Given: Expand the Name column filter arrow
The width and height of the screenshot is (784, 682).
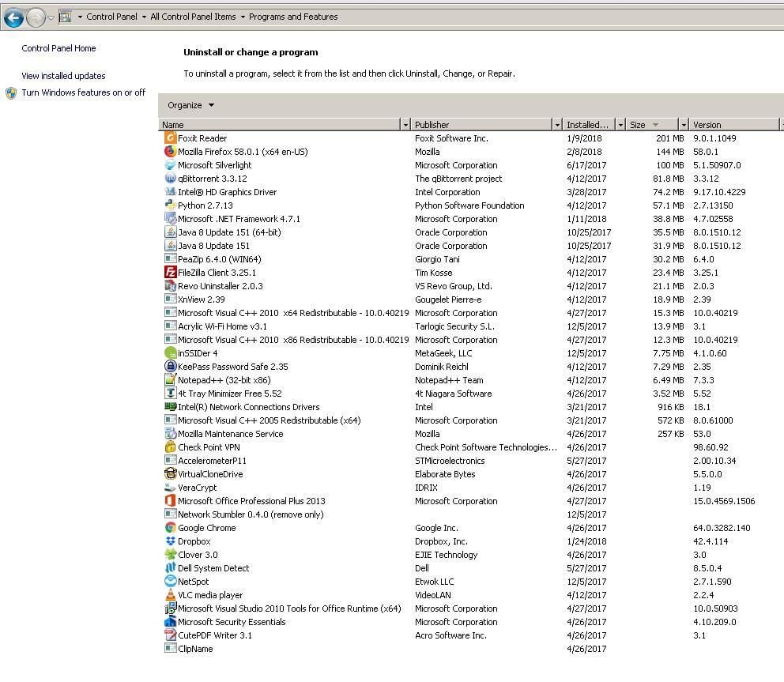Looking at the screenshot, I should [405, 125].
